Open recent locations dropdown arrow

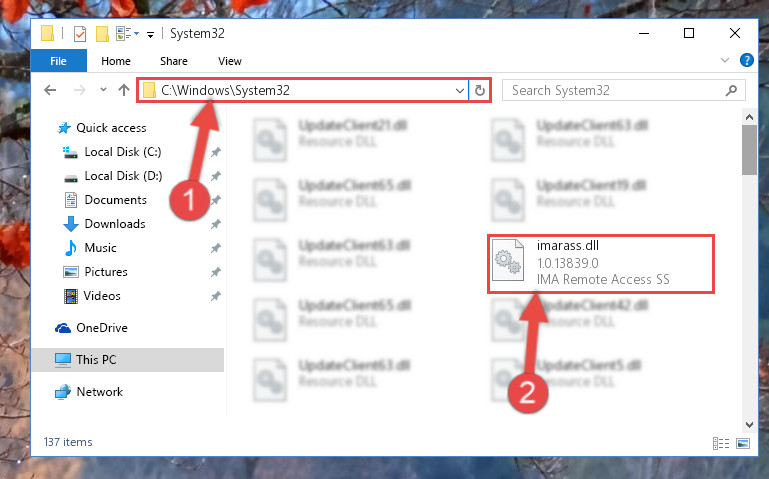click(x=103, y=90)
